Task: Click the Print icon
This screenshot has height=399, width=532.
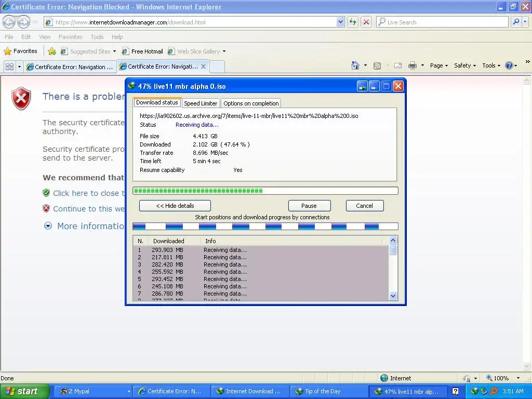Action: point(412,65)
